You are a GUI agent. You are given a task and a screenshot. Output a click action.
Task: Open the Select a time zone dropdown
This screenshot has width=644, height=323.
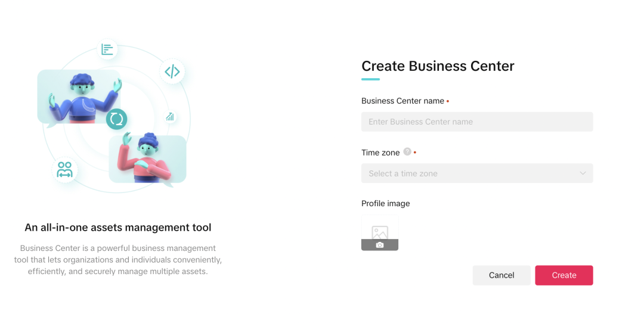(477, 173)
